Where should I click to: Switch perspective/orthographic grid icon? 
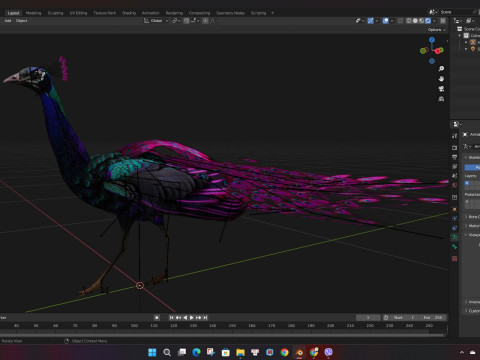pyautogui.click(x=441, y=99)
